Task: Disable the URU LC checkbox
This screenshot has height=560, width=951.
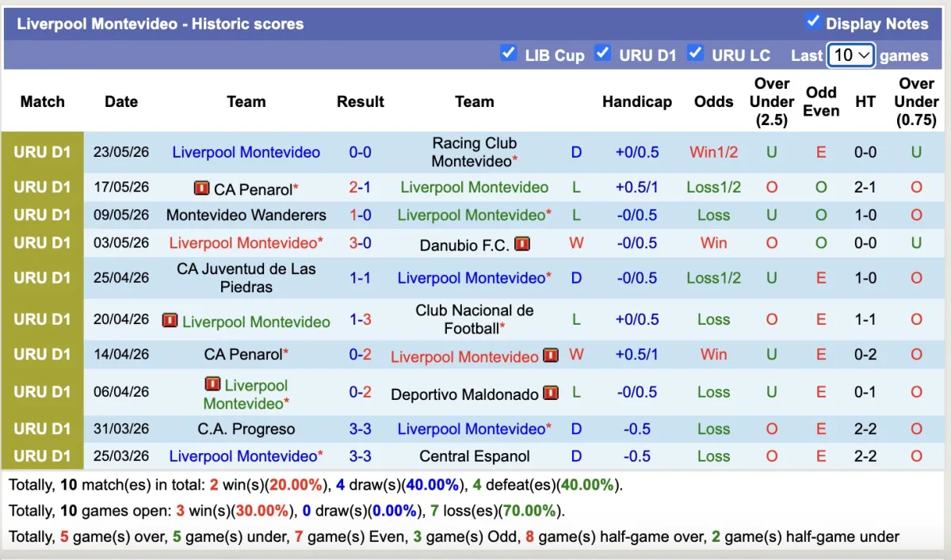Action: coord(696,53)
